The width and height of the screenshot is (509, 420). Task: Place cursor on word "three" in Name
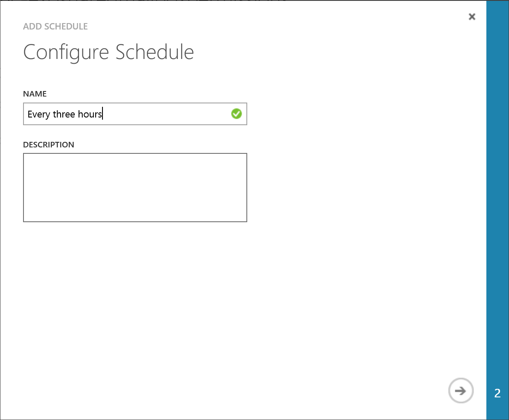click(64, 115)
